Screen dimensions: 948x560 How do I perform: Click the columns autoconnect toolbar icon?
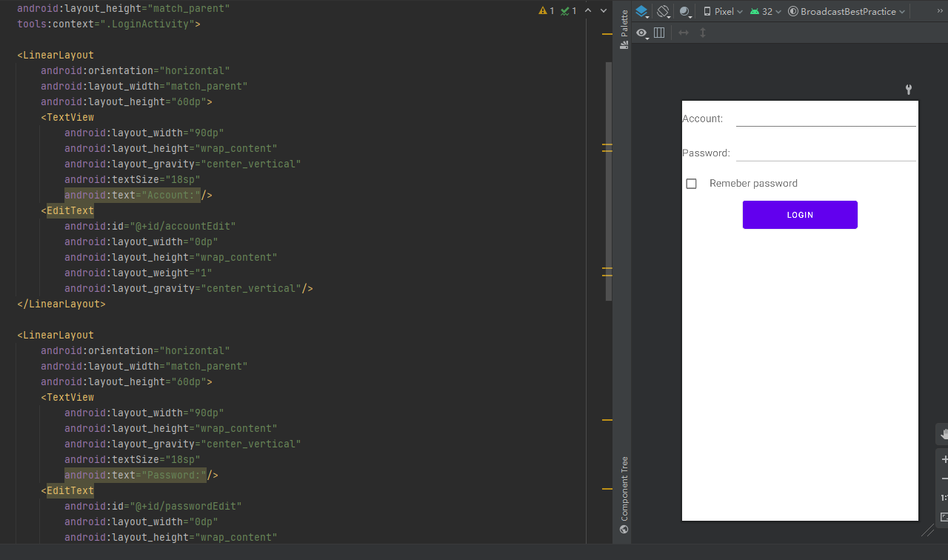point(659,33)
